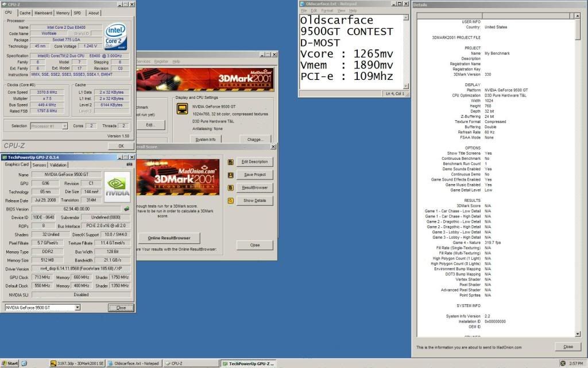
Task: Click the System Info button in 3DMark2001
Action: (206, 139)
